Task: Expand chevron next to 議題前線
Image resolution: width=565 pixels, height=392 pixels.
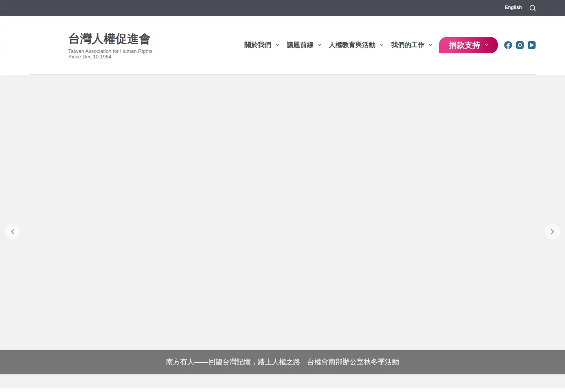Action: point(319,45)
